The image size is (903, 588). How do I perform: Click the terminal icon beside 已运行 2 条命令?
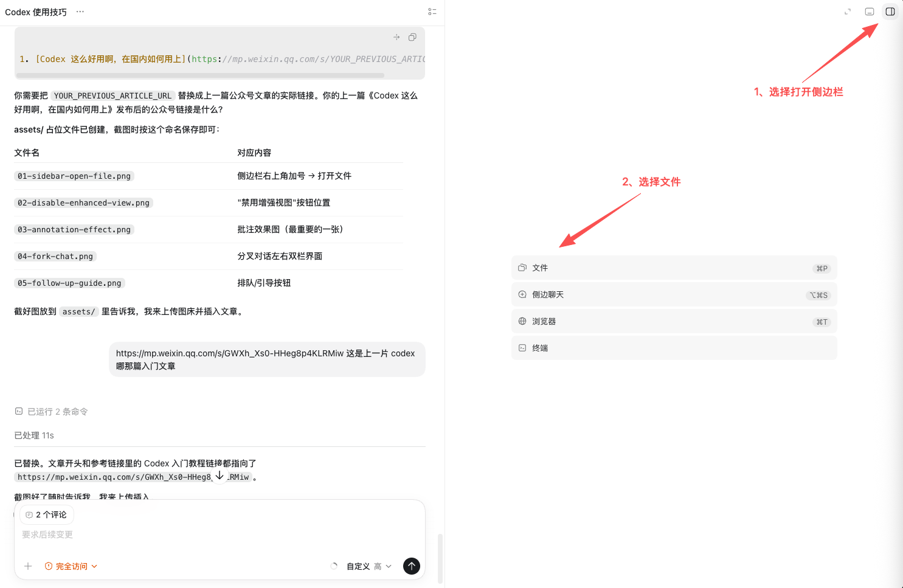[x=19, y=411]
